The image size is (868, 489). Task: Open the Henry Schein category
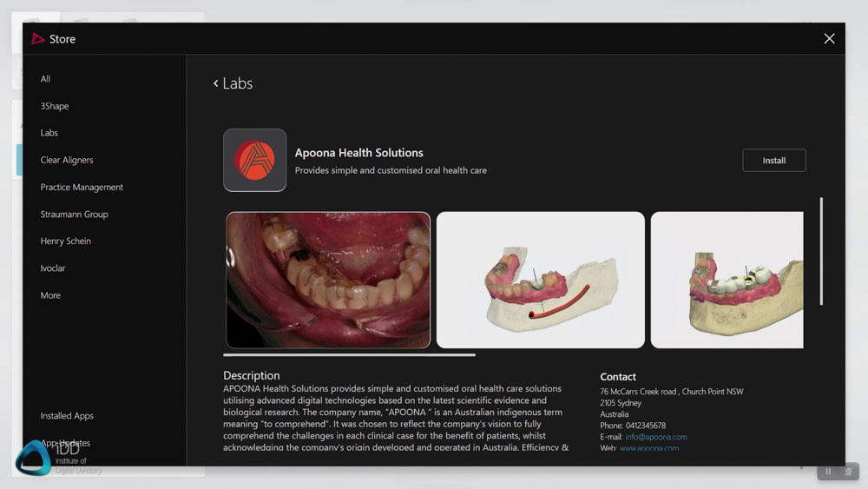click(65, 241)
